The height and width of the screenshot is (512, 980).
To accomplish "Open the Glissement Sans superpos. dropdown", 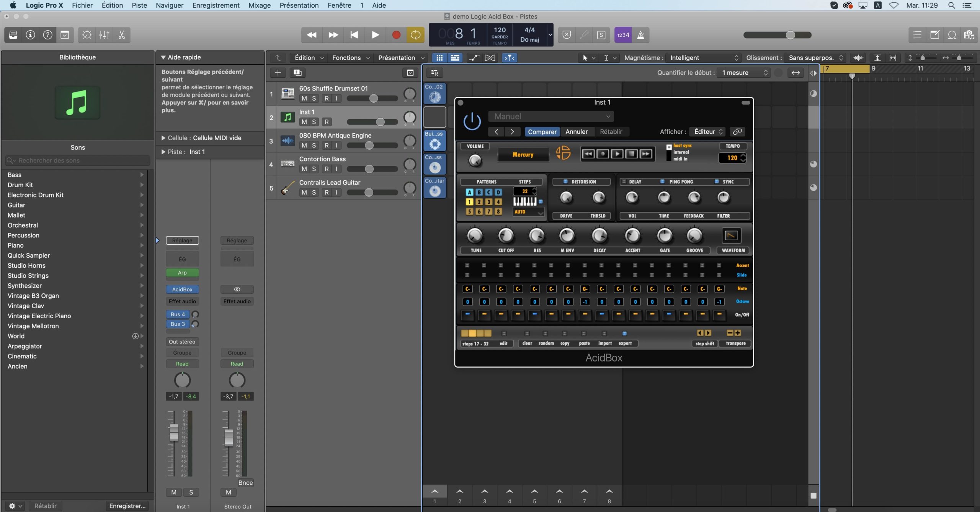I will pos(815,58).
